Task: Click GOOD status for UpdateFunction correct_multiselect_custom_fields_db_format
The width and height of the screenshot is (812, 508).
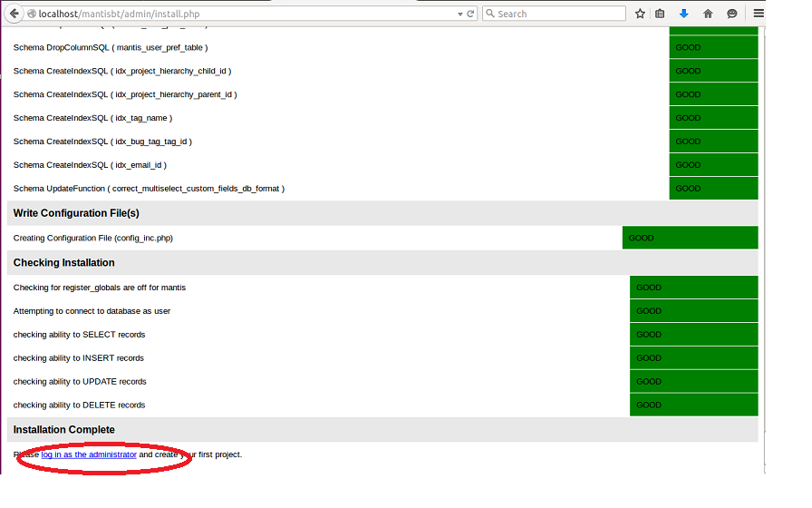Action: pos(713,189)
